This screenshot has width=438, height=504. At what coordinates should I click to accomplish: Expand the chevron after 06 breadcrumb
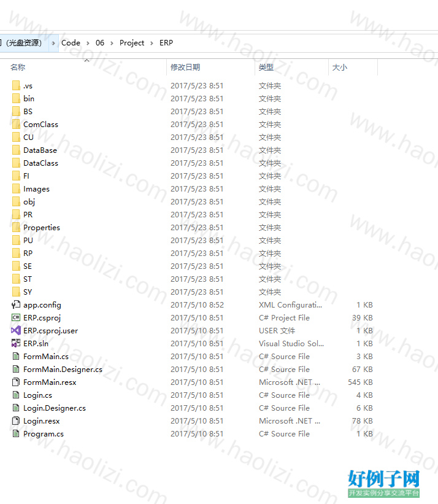[112, 43]
